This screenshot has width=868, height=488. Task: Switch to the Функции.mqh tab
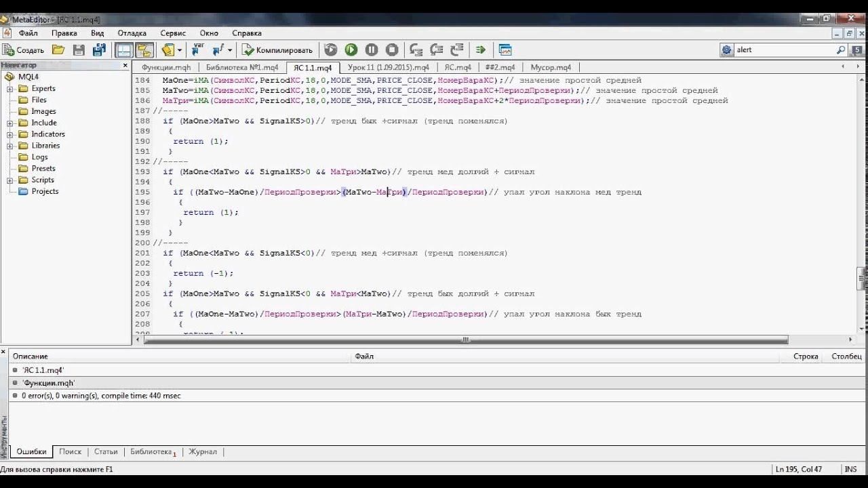pos(166,68)
